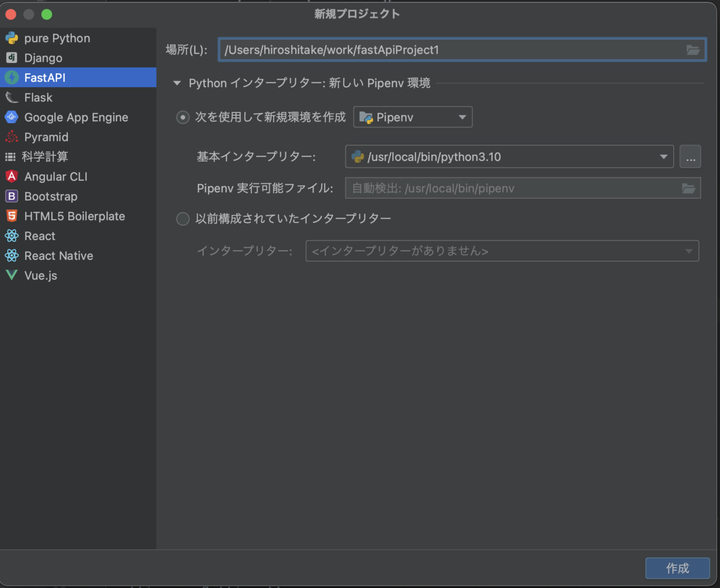The height and width of the screenshot is (588, 720).
Task: Click the Google App Engine icon
Action: [11, 118]
